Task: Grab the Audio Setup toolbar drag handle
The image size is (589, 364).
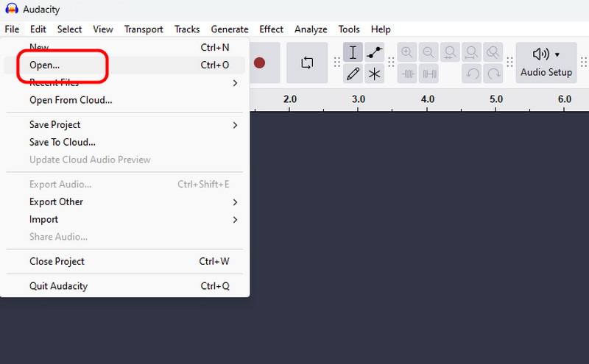Action: pos(509,63)
